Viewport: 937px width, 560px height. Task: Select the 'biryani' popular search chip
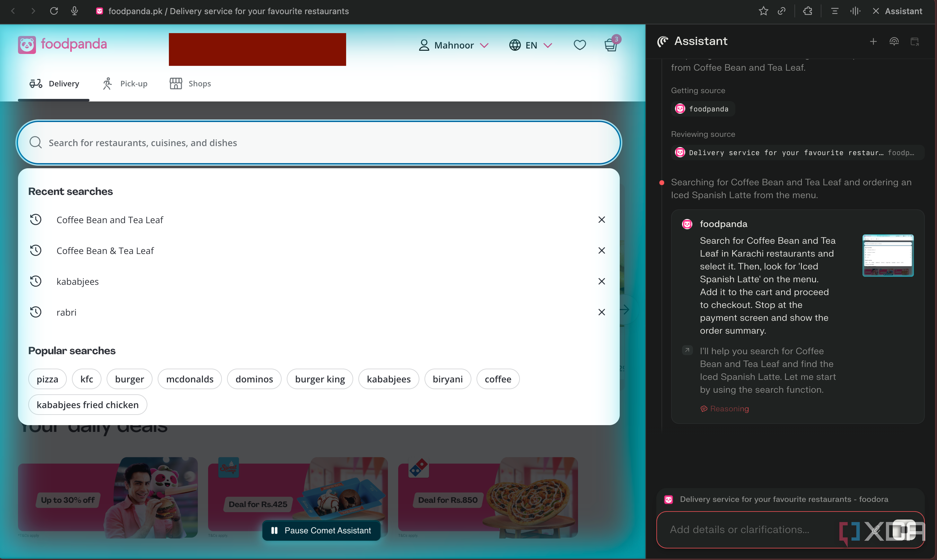(448, 379)
